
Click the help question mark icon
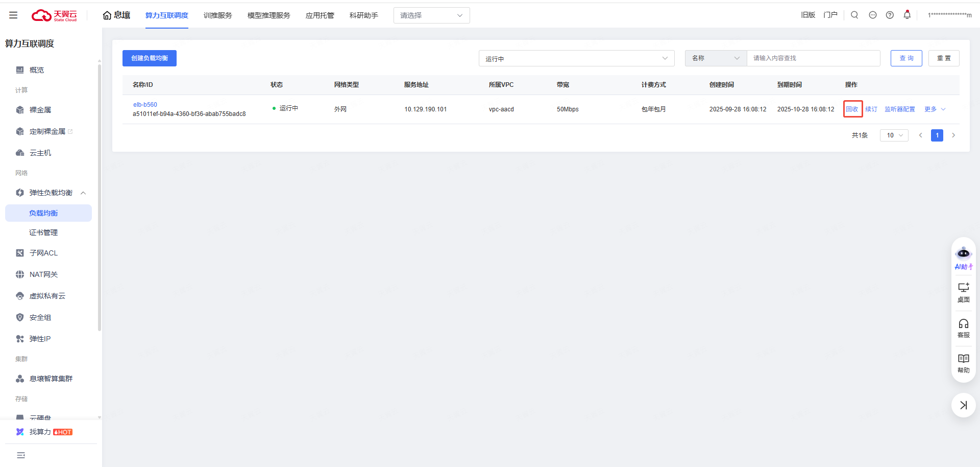[890, 15]
